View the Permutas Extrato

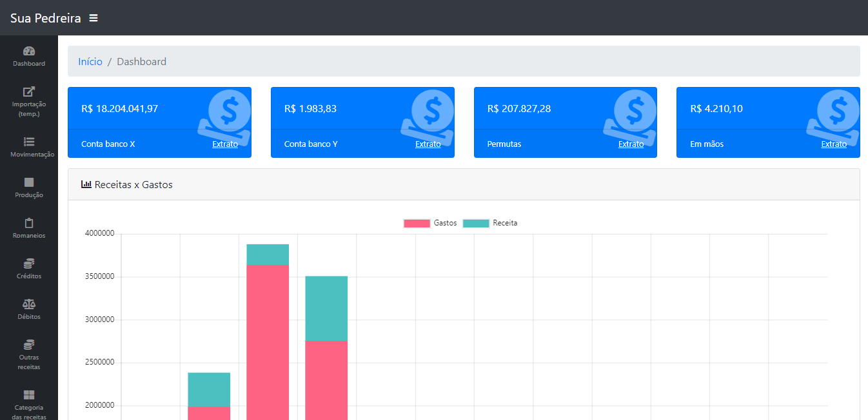click(631, 144)
